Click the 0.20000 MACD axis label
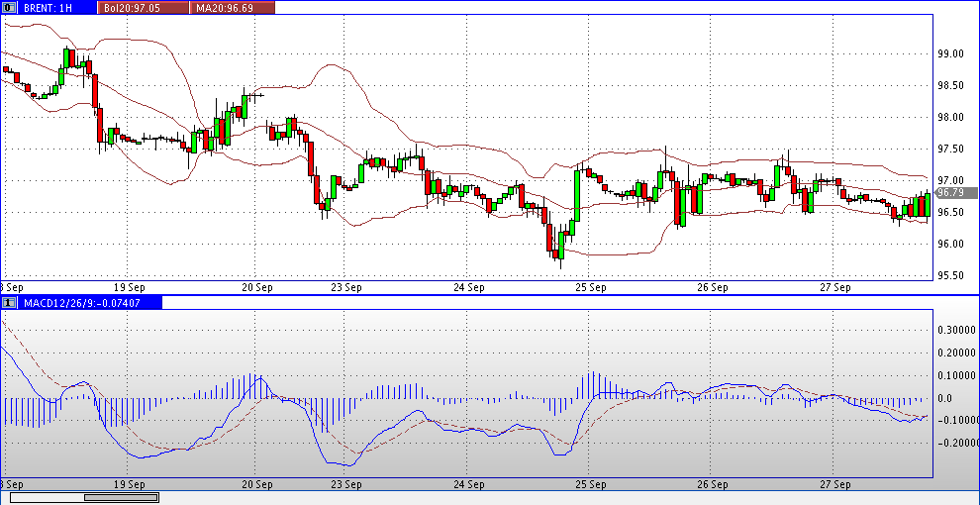The image size is (980, 505). click(x=958, y=353)
